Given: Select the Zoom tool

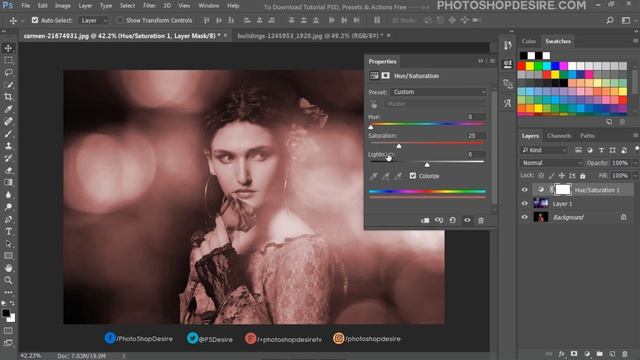Looking at the screenshot, I should pos(8,280).
